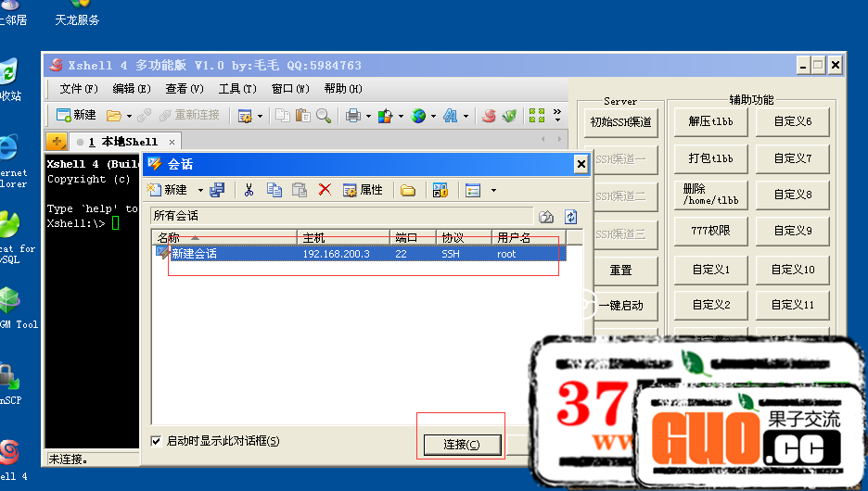This screenshot has width=868, height=491.
Task: Click the disconnect chain-link icon
Action: click(144, 116)
